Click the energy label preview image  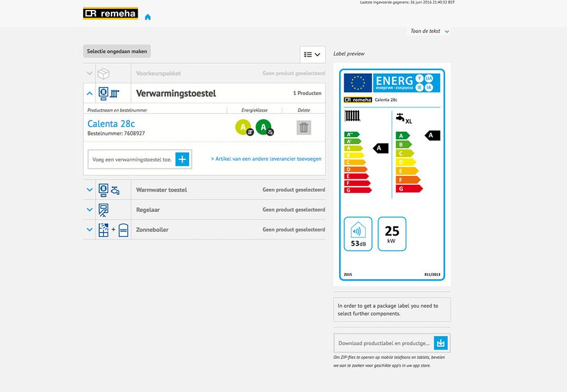392,175
